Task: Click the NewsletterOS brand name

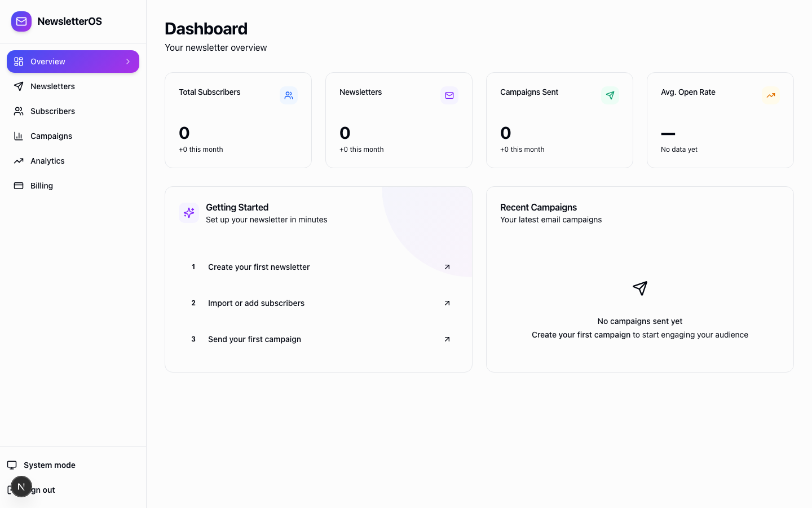Action: 69,21
